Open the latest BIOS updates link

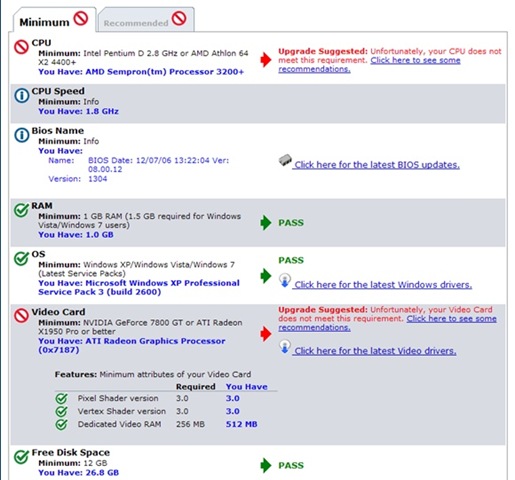(x=377, y=165)
